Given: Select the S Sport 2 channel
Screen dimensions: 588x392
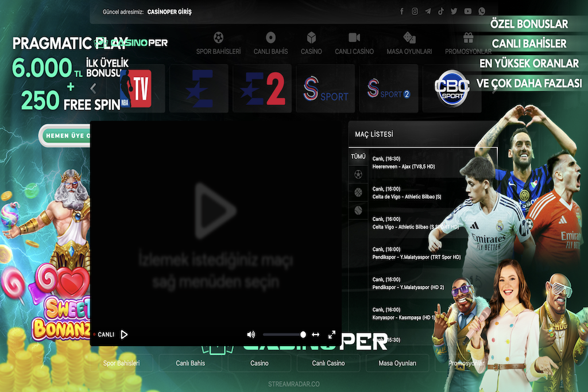Looking at the screenshot, I should pos(389,88).
